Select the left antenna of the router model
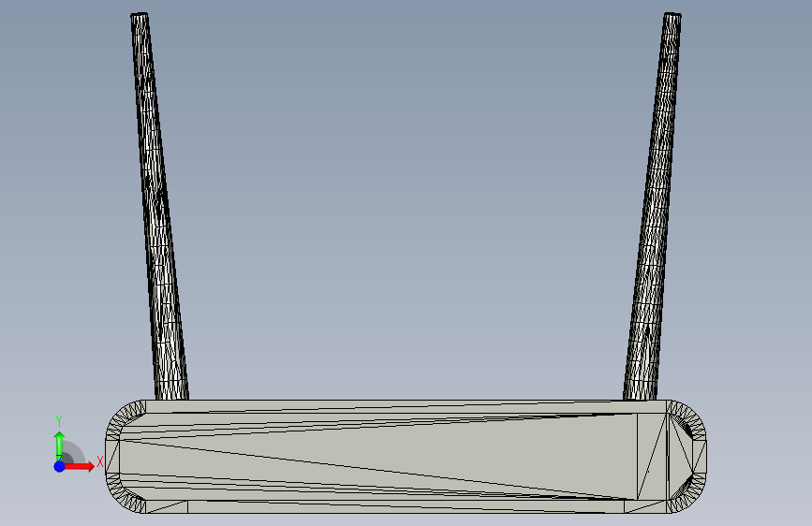This screenshot has height=526, width=812. [159, 207]
